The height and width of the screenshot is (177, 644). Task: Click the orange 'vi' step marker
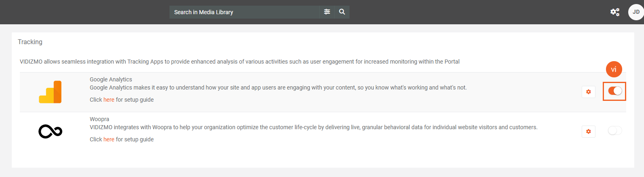pos(614,69)
